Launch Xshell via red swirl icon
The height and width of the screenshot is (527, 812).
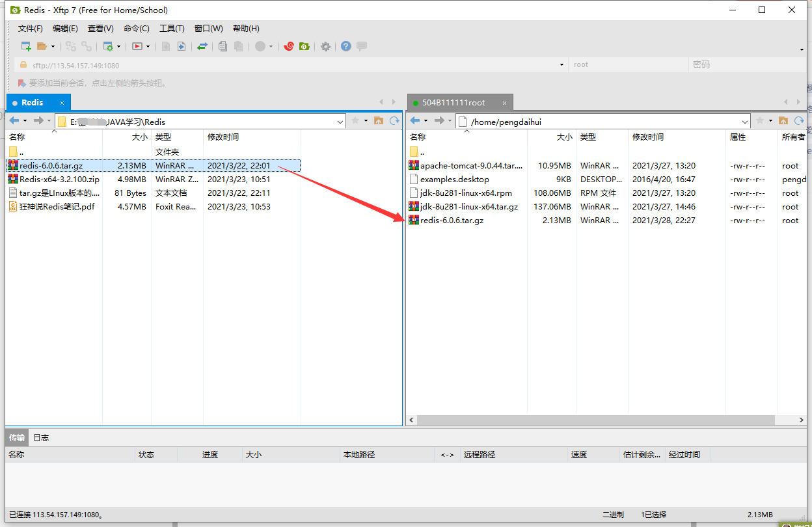(289, 46)
